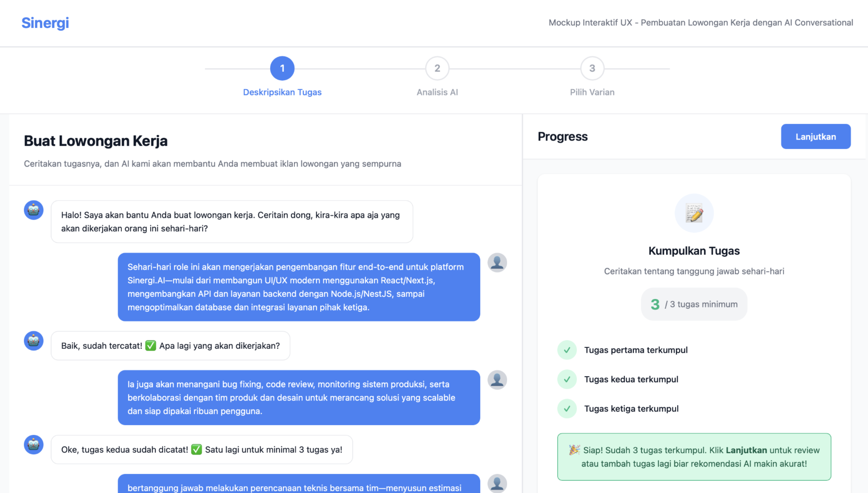This screenshot has width=868, height=493.
Task: Click the '3 / 3 tugas minimum' counter
Action: coord(694,304)
